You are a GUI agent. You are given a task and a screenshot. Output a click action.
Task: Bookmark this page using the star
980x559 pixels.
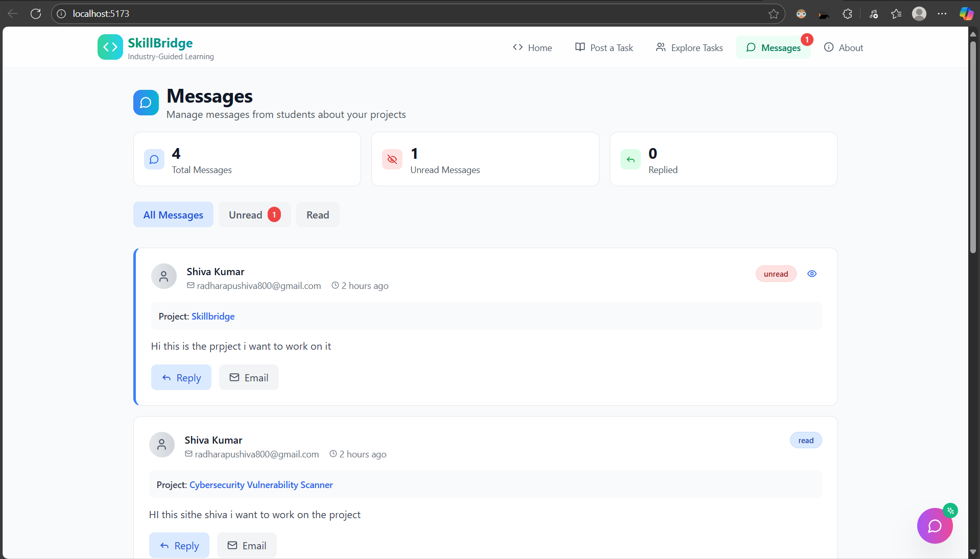point(773,13)
